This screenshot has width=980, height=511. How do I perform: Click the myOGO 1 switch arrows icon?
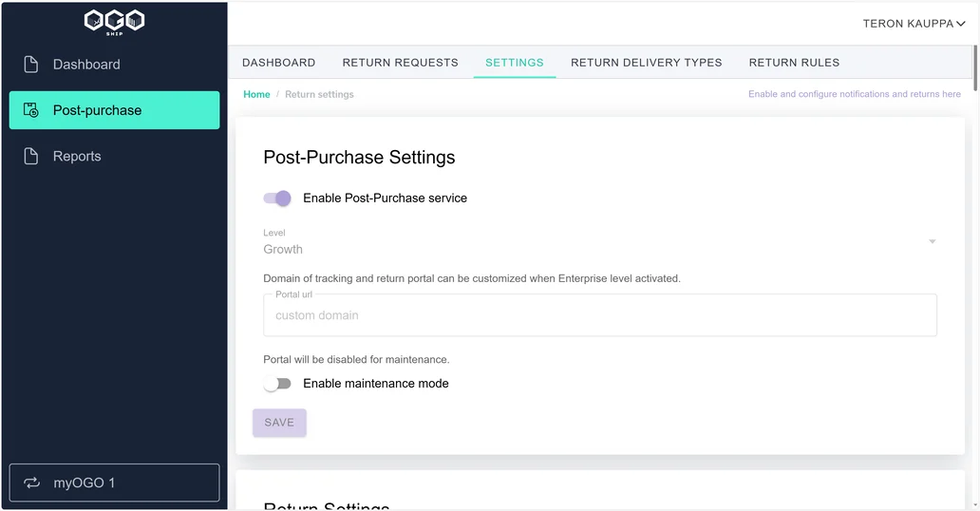tap(32, 483)
